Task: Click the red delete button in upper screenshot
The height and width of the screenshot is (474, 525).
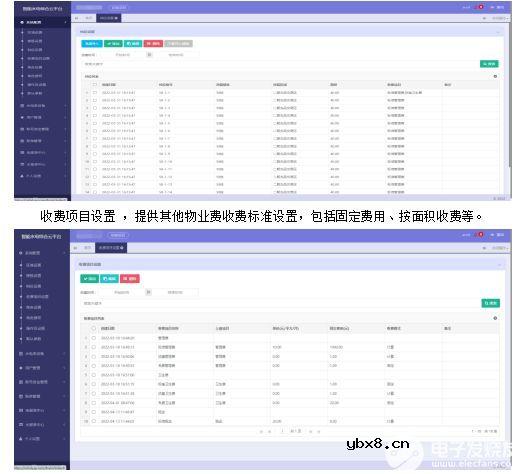Action: (153, 44)
